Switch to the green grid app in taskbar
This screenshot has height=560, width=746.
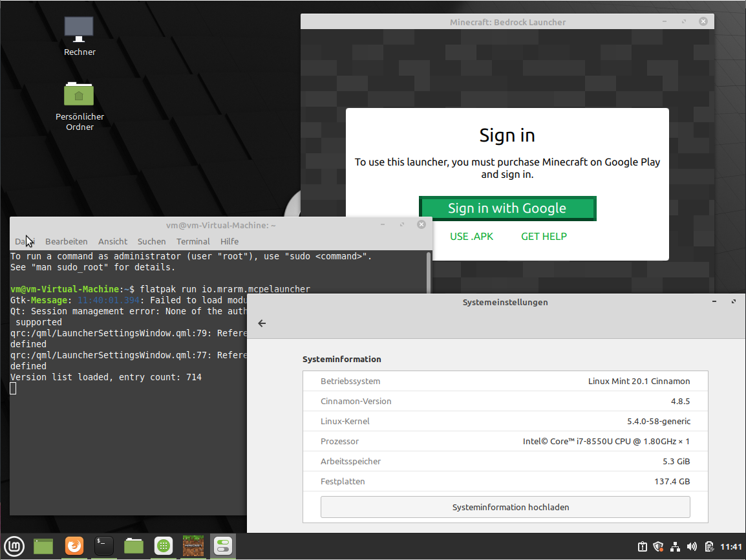(164, 546)
